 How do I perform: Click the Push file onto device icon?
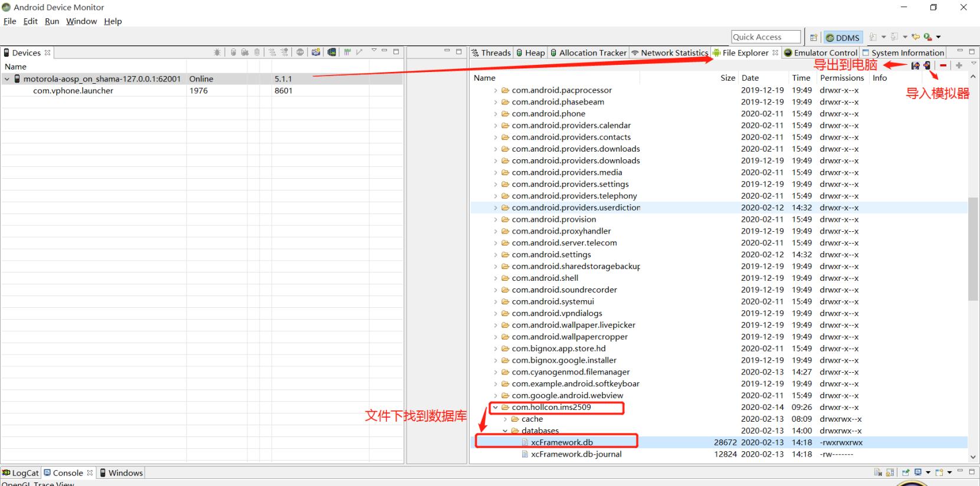pyautogui.click(x=927, y=65)
